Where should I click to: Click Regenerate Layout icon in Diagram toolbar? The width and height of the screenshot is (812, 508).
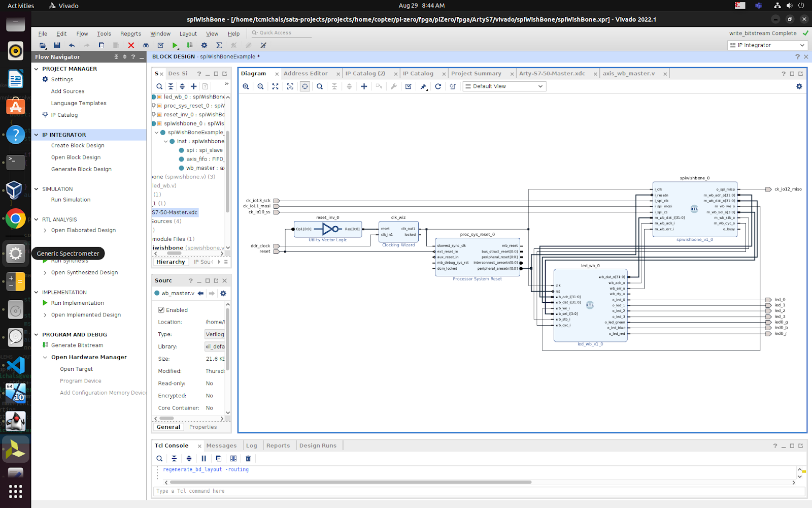[438, 86]
